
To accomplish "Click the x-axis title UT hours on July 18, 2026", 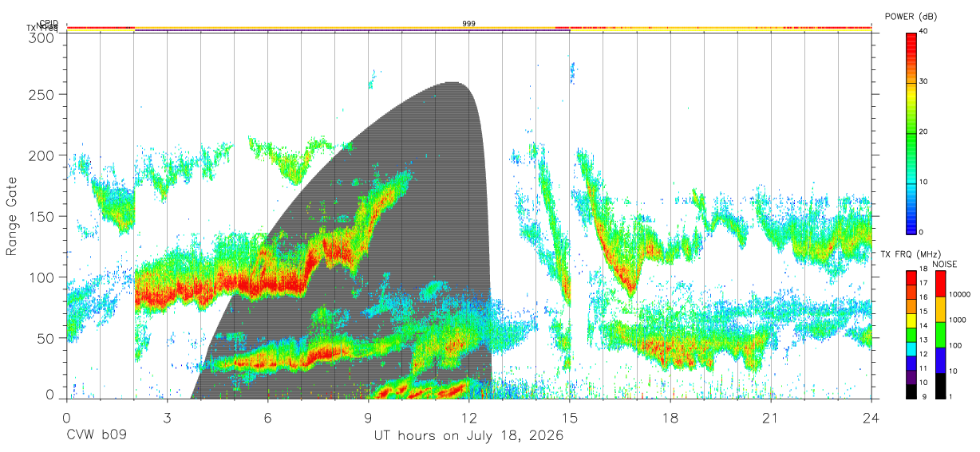I will click(x=469, y=436).
